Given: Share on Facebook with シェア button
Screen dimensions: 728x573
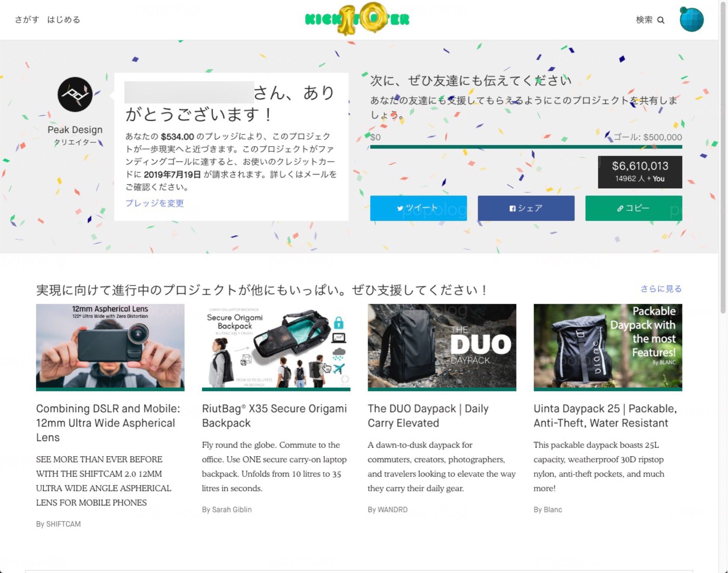Looking at the screenshot, I should point(526,208).
